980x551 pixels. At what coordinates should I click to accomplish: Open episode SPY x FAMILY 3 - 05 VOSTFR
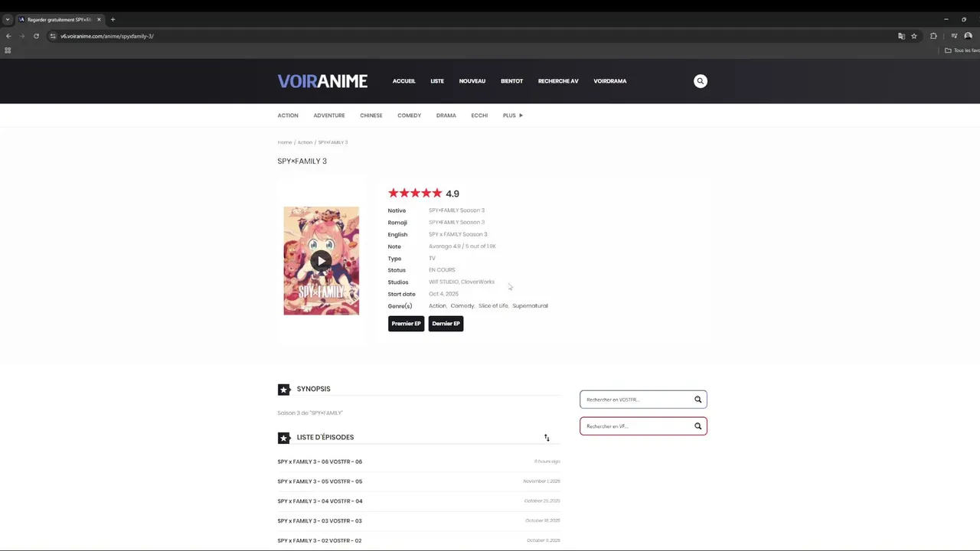coord(319,481)
